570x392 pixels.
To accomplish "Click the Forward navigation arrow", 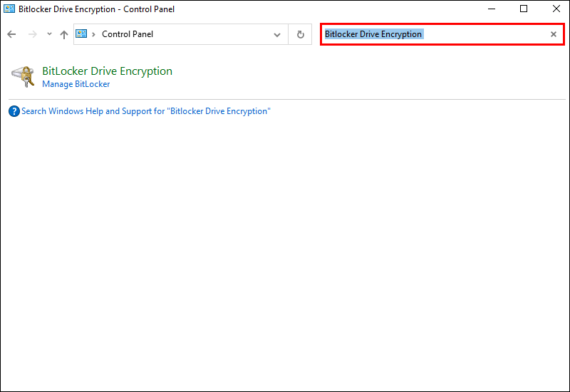I will (x=31, y=34).
